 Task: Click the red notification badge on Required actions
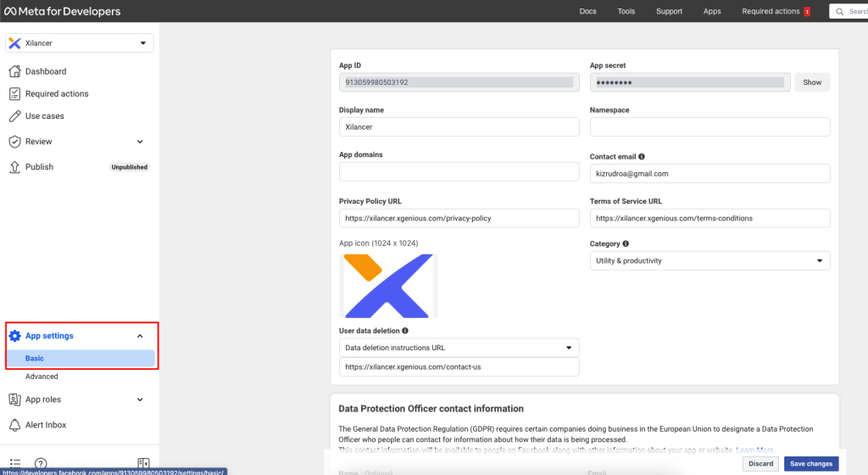click(x=807, y=12)
